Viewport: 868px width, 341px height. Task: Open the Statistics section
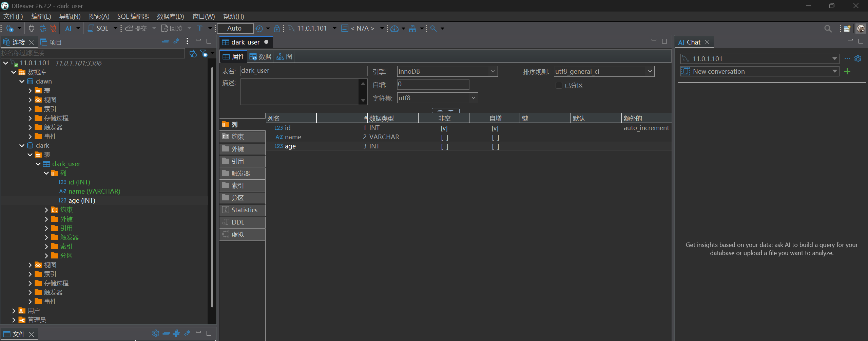[x=242, y=210]
